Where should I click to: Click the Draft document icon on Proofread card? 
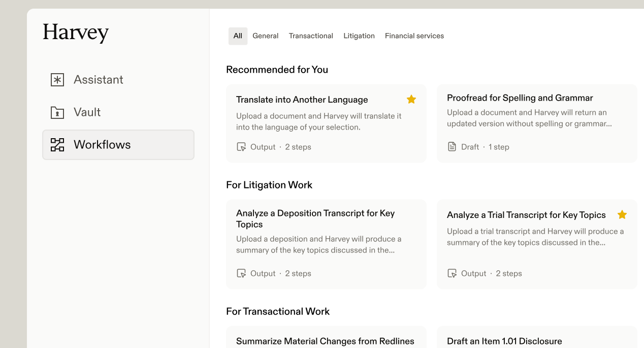click(x=452, y=147)
